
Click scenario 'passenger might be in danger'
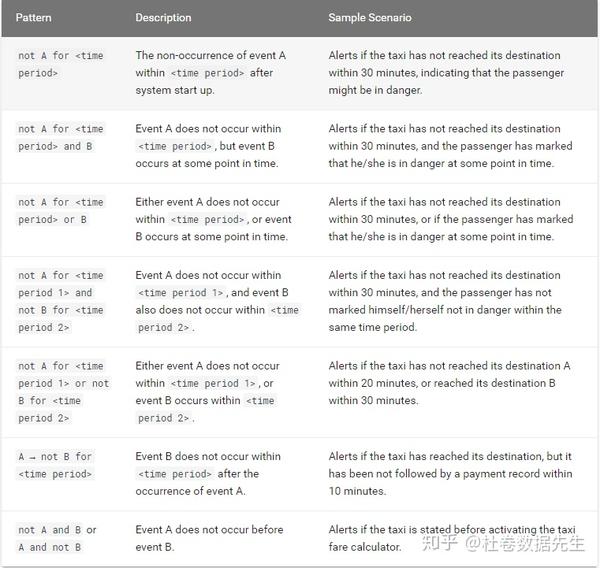(x=446, y=73)
